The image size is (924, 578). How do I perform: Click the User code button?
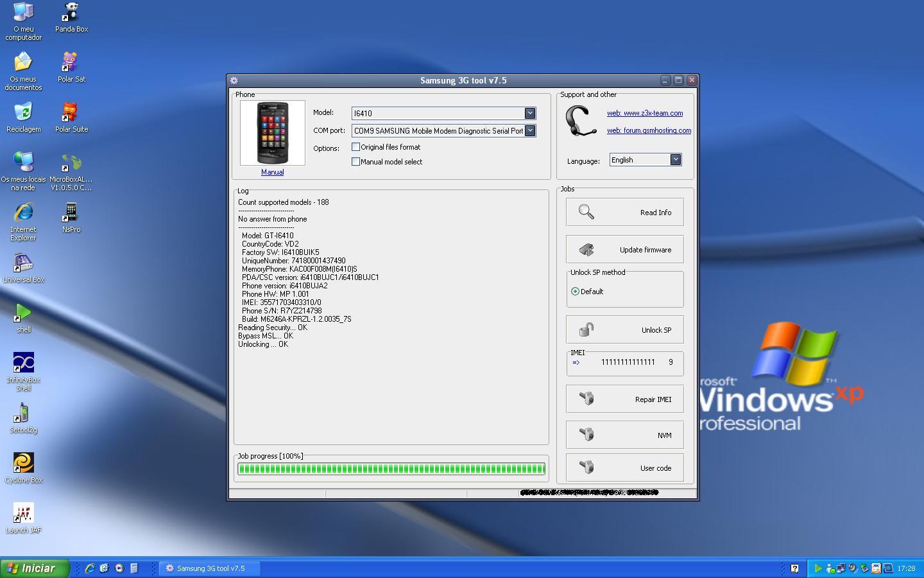625,468
